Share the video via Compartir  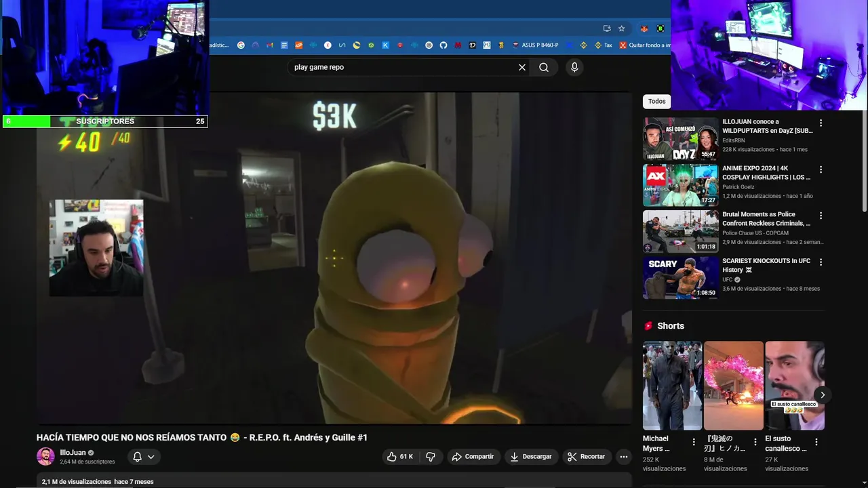473,457
